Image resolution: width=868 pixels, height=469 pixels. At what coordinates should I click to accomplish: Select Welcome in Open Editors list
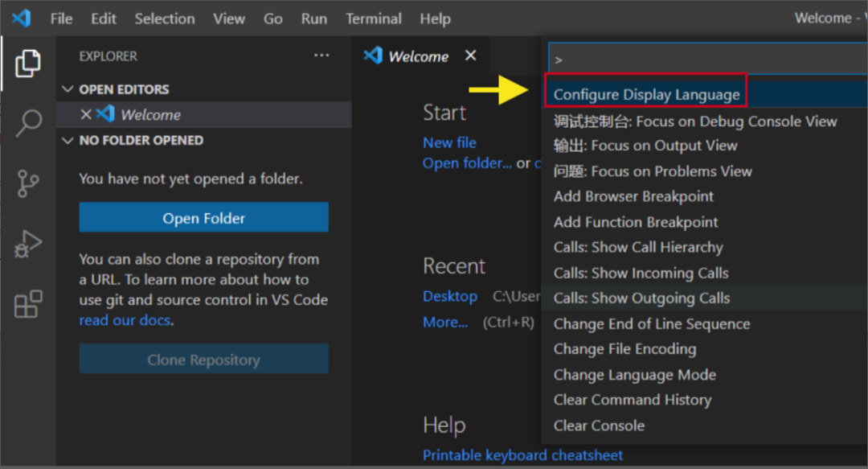(x=203, y=115)
